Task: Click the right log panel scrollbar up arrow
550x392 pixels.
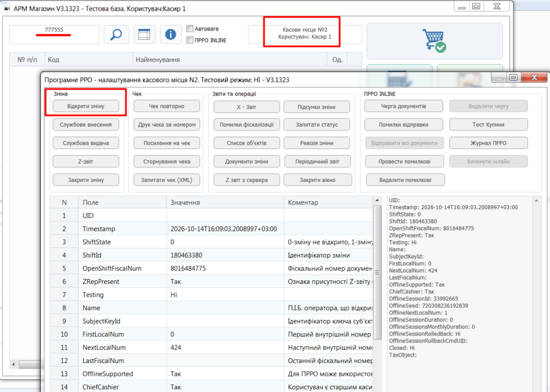Action: point(537,200)
